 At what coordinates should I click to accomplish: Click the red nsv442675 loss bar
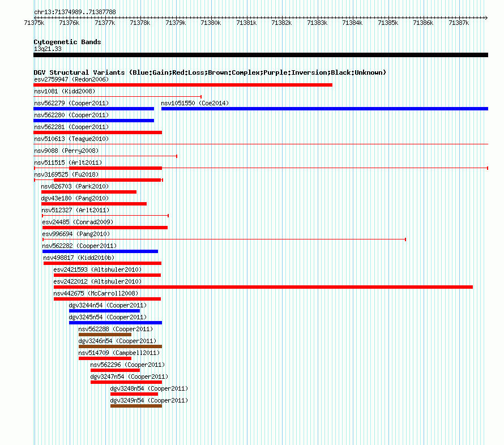107,299
